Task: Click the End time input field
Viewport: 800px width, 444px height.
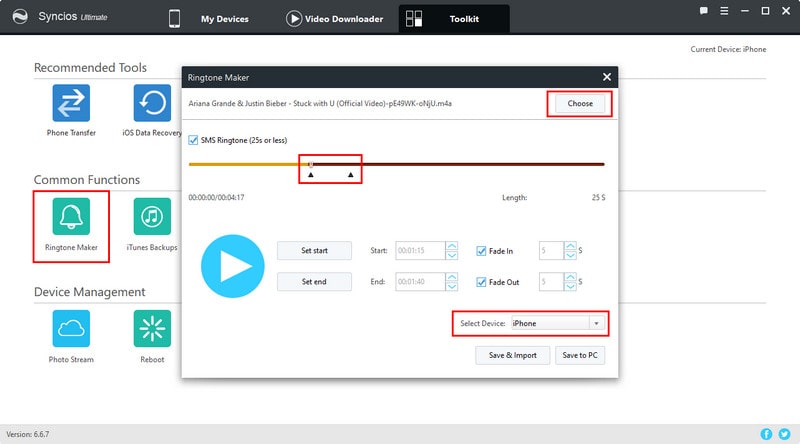Action: 420,282
